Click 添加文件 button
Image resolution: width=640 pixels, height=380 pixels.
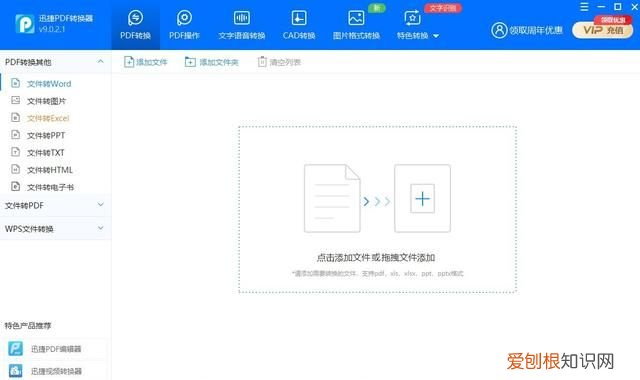coord(146,62)
